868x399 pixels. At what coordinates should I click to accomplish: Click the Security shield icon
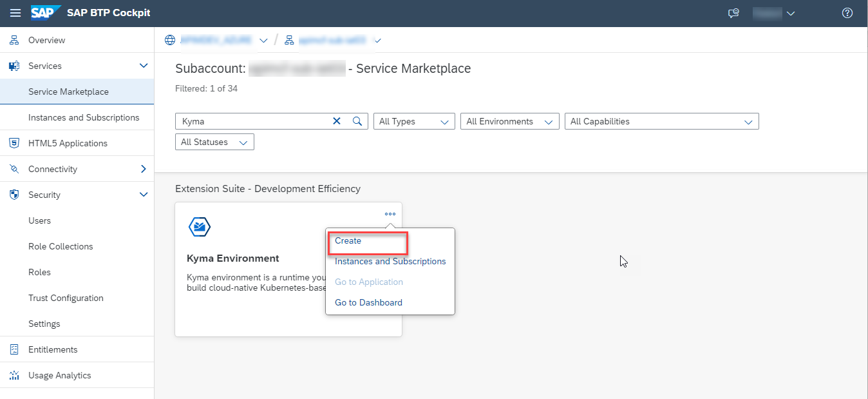point(14,195)
